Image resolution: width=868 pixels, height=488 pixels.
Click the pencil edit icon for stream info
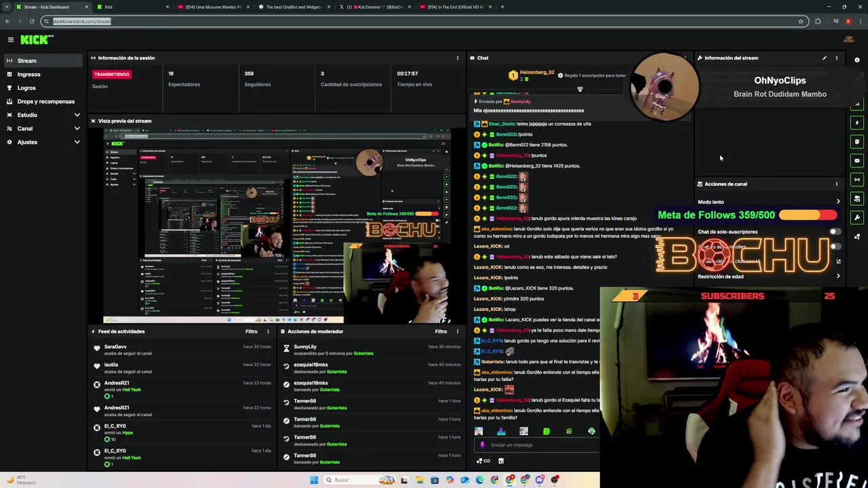825,58
